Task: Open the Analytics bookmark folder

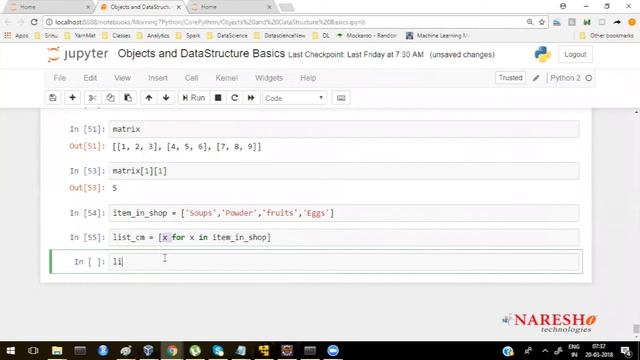Action: [x=153, y=36]
